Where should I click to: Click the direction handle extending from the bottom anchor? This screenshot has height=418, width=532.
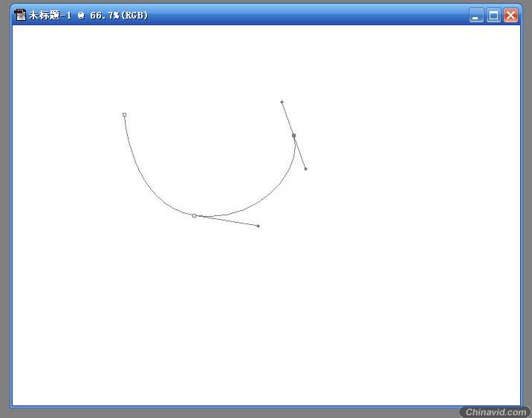pyautogui.click(x=258, y=226)
